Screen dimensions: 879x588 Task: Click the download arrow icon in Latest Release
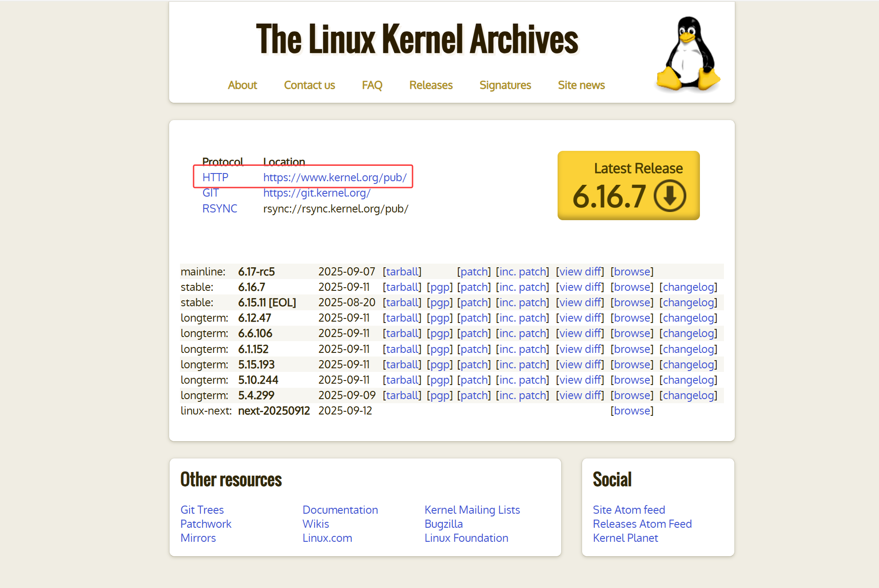[670, 196]
